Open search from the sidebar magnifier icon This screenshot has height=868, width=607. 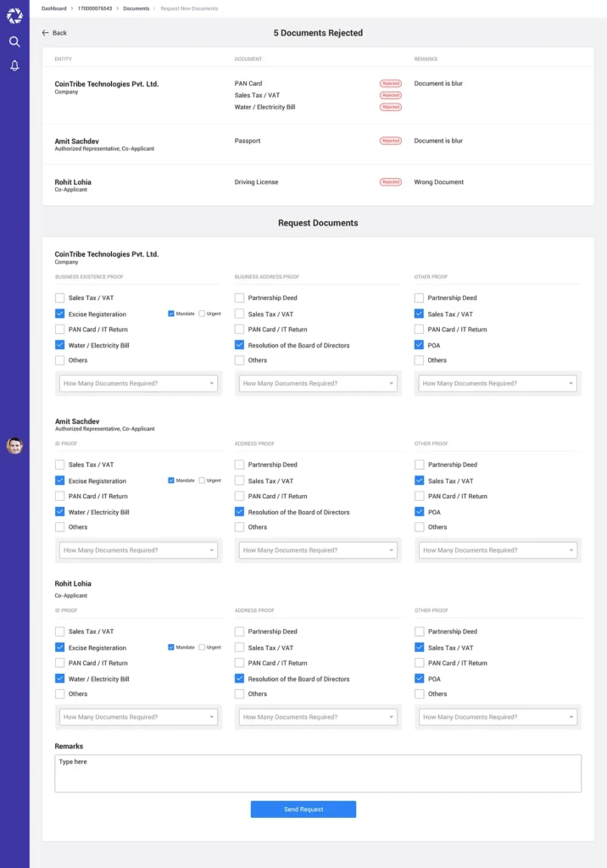(x=14, y=42)
